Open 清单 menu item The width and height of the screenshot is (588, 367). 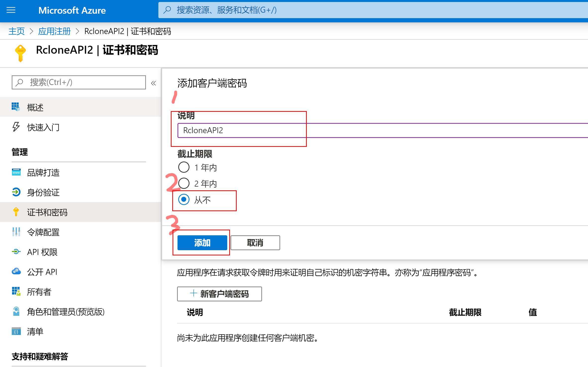[81, 331]
